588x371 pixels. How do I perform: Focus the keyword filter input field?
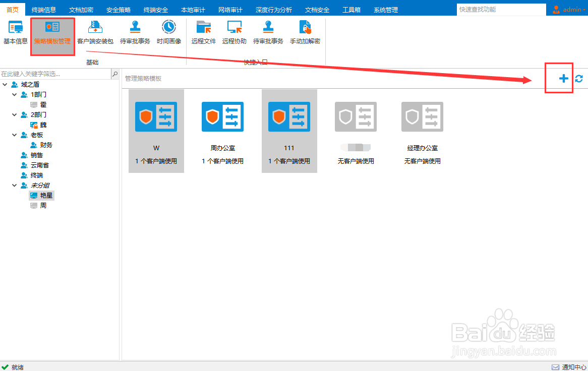[55, 74]
